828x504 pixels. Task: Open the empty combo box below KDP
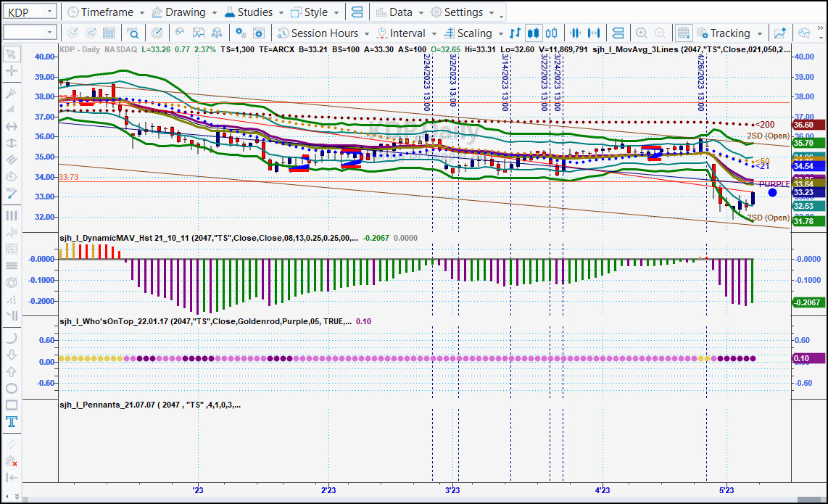(x=49, y=33)
